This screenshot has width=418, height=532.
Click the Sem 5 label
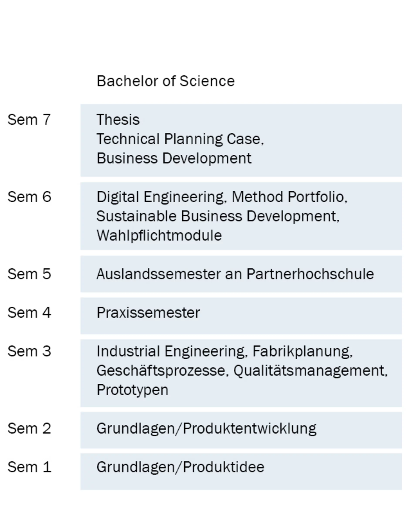tap(29, 274)
